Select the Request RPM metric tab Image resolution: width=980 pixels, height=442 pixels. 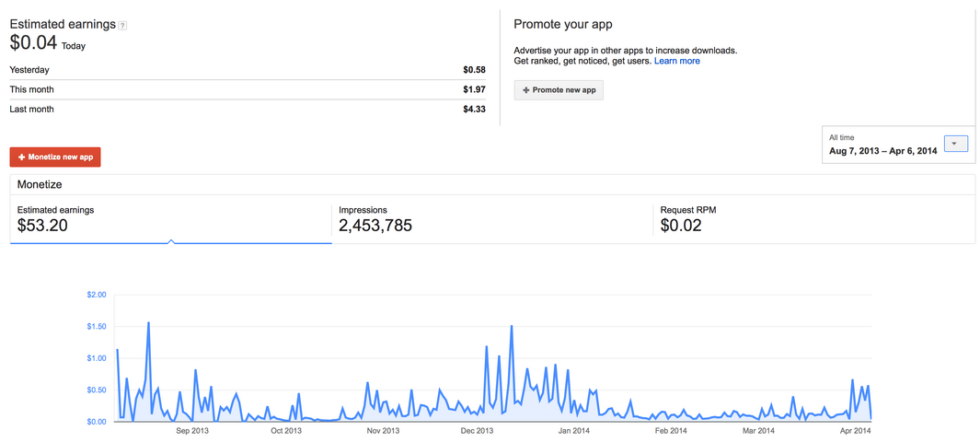pos(813,219)
